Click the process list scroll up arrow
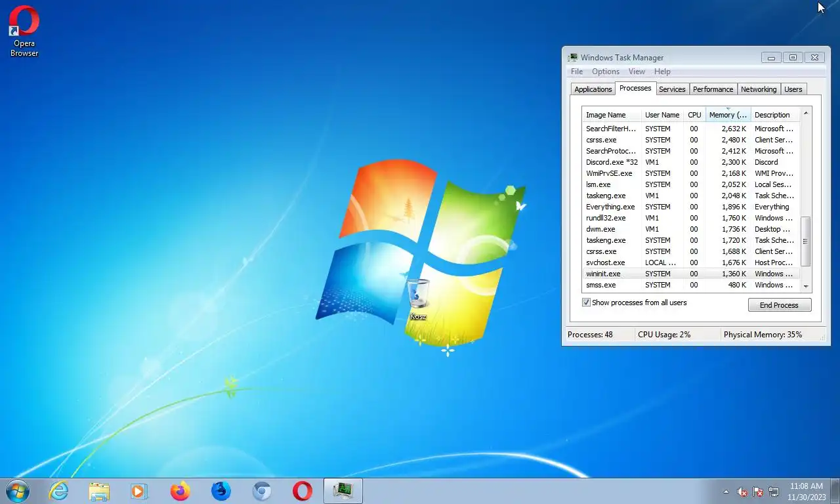The height and width of the screenshot is (504, 840). click(806, 114)
